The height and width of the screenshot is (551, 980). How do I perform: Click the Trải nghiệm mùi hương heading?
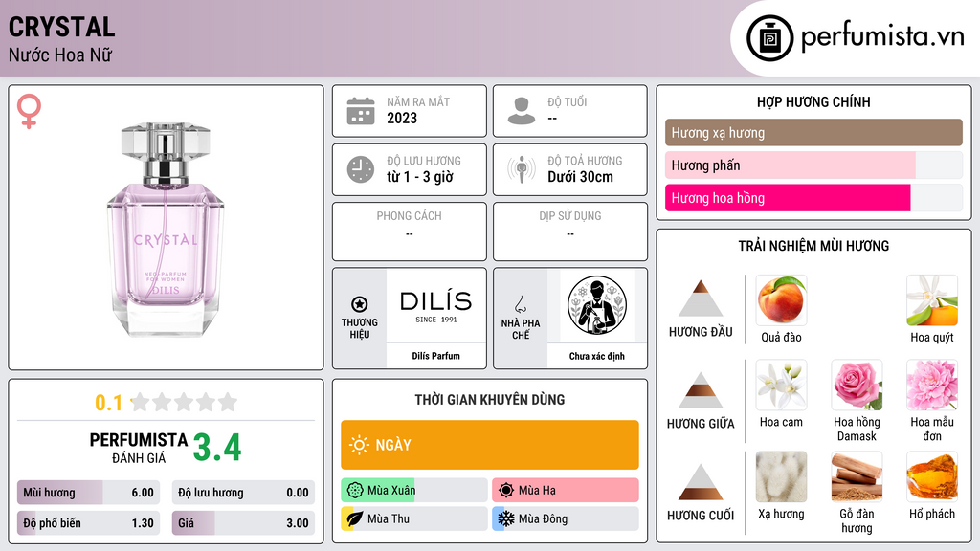[x=813, y=246]
